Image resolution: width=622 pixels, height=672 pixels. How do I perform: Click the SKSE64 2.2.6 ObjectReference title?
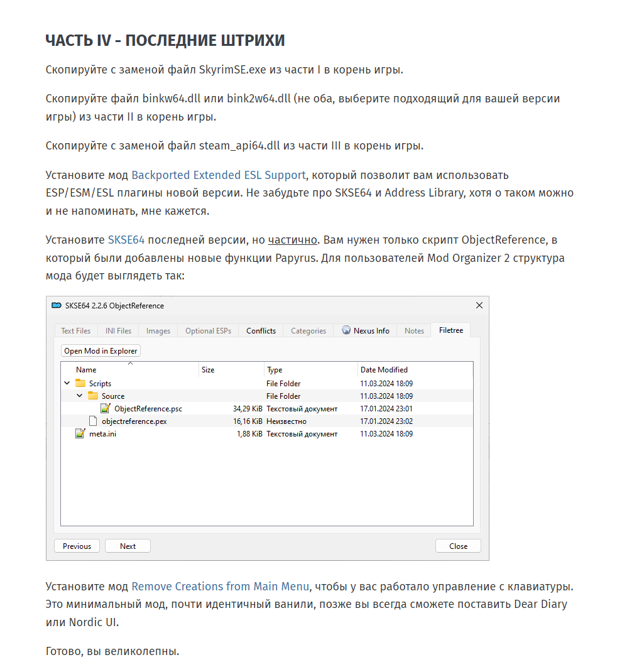coord(114,306)
